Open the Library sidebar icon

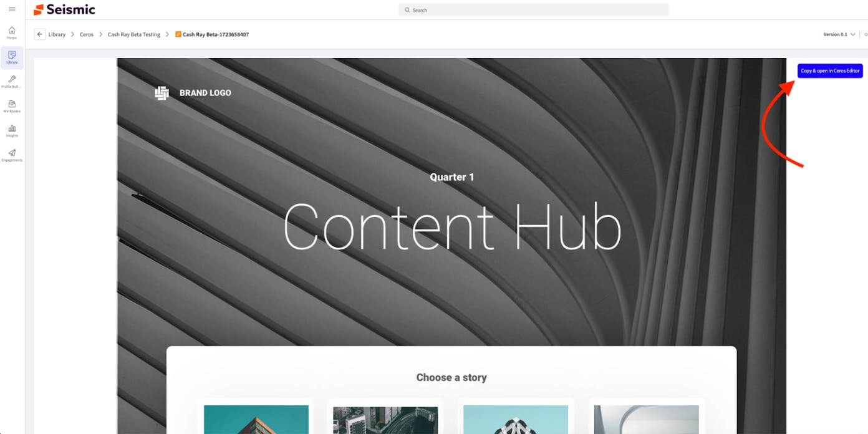point(12,57)
